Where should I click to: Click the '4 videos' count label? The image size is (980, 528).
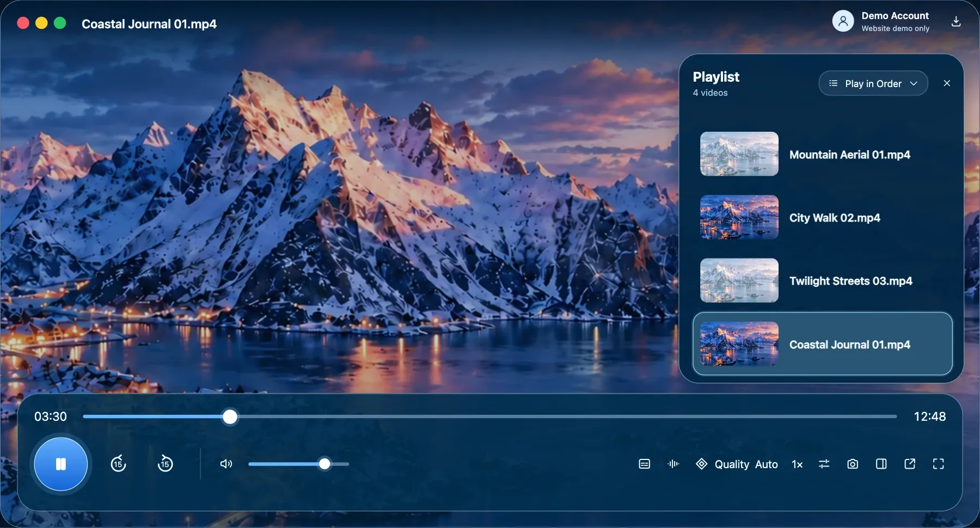(710, 93)
